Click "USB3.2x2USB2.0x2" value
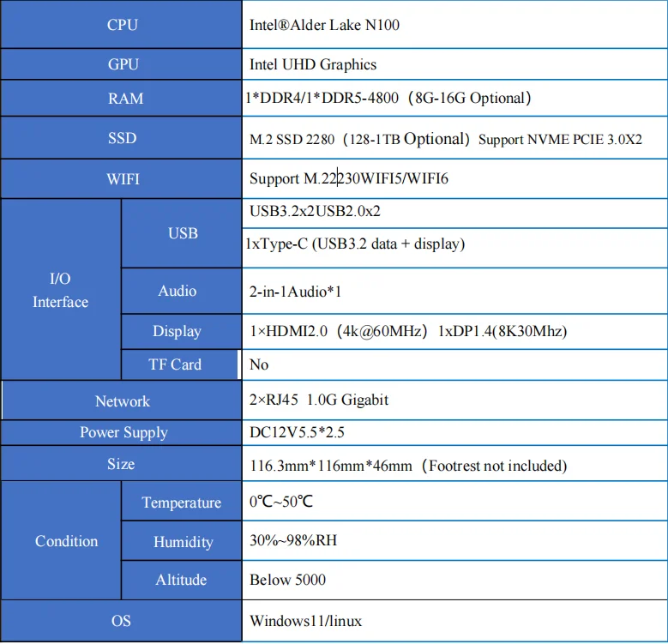Screen dimensions: 668x644 (315, 211)
